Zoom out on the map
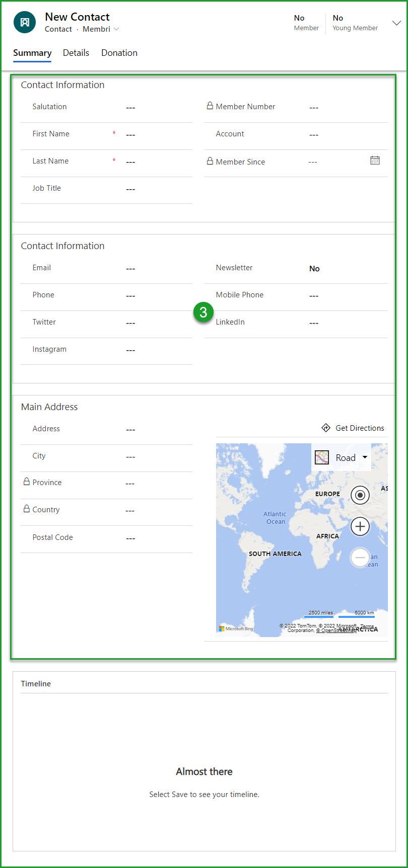408x868 pixels. point(360,558)
